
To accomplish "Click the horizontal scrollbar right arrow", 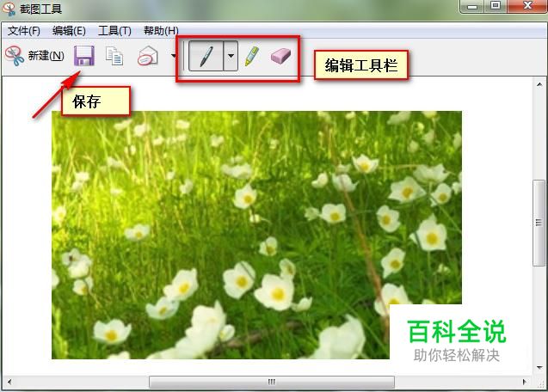I will coord(524,382).
